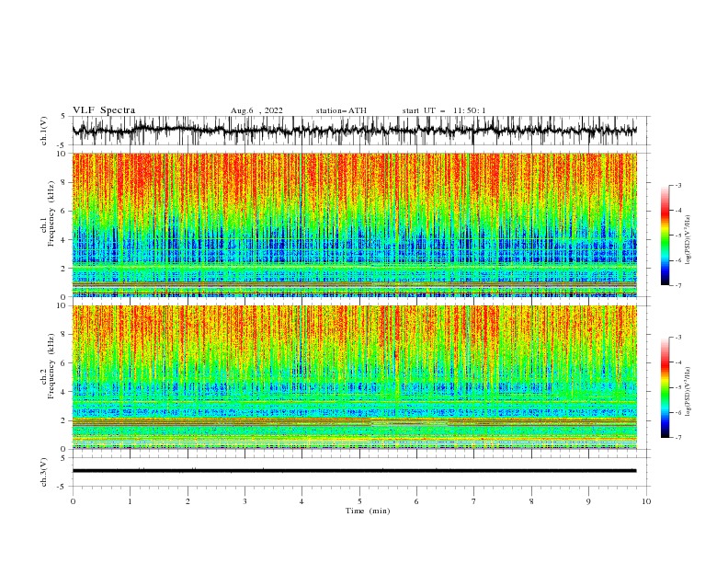Select the log(PSD) label beside ch.2 colorbar
728x563 pixels.
pyautogui.click(x=688, y=392)
